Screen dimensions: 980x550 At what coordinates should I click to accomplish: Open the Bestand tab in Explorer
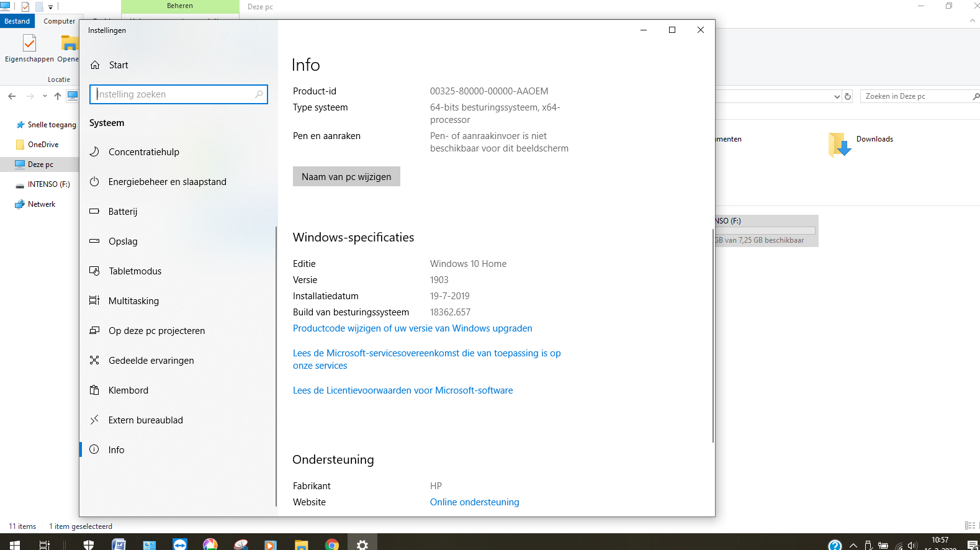[x=17, y=21]
